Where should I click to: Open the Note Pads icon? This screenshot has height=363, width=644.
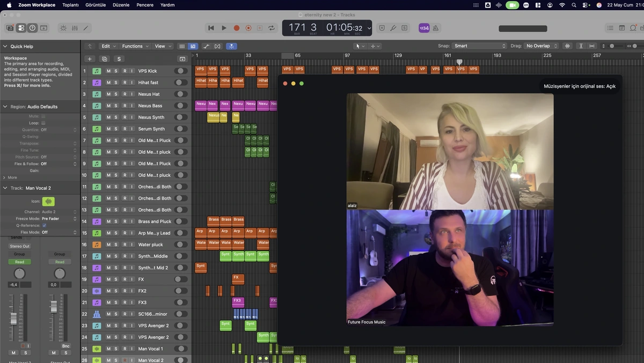coord(622,28)
